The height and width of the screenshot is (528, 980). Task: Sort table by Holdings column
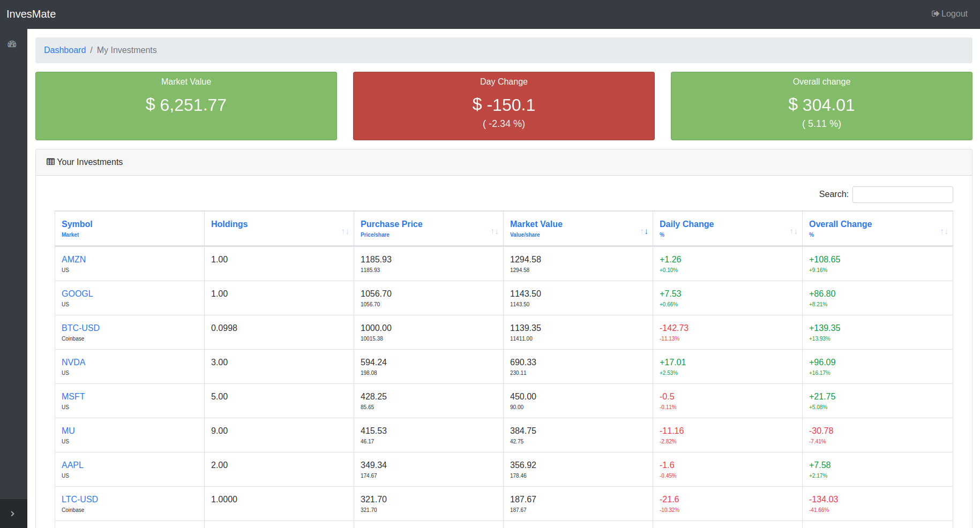coord(279,229)
